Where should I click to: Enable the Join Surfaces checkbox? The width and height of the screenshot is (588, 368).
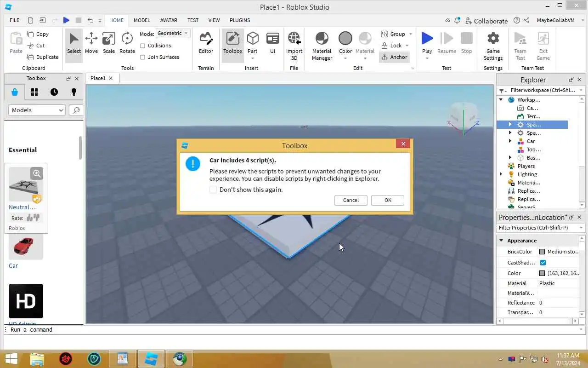142,57
